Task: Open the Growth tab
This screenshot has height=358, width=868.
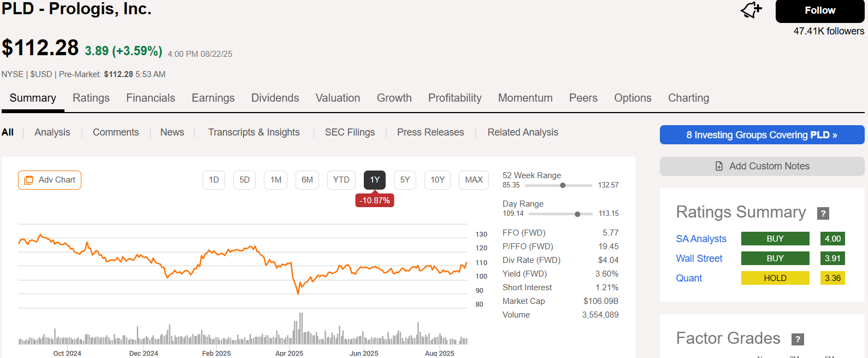Action: [x=394, y=98]
